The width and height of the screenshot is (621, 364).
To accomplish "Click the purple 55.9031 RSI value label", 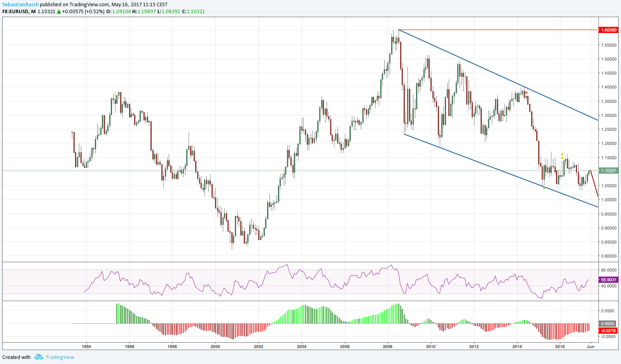I will click(x=609, y=280).
